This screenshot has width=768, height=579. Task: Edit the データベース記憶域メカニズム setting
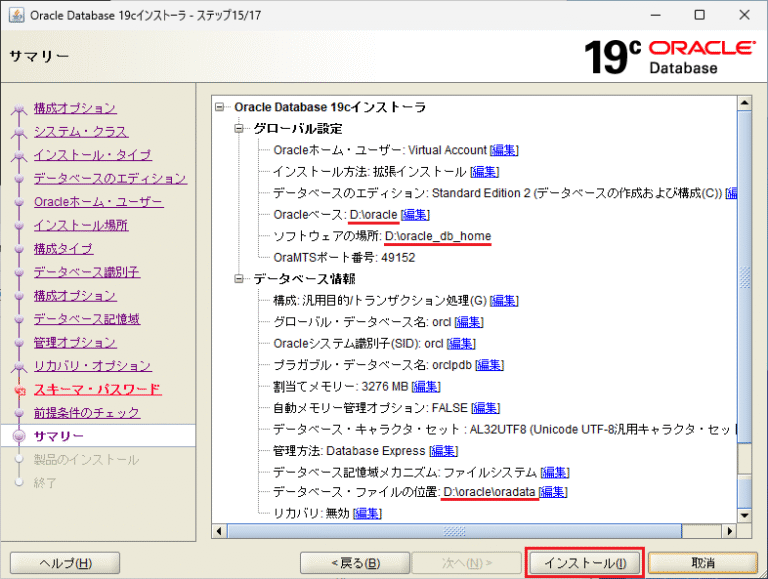click(554, 472)
